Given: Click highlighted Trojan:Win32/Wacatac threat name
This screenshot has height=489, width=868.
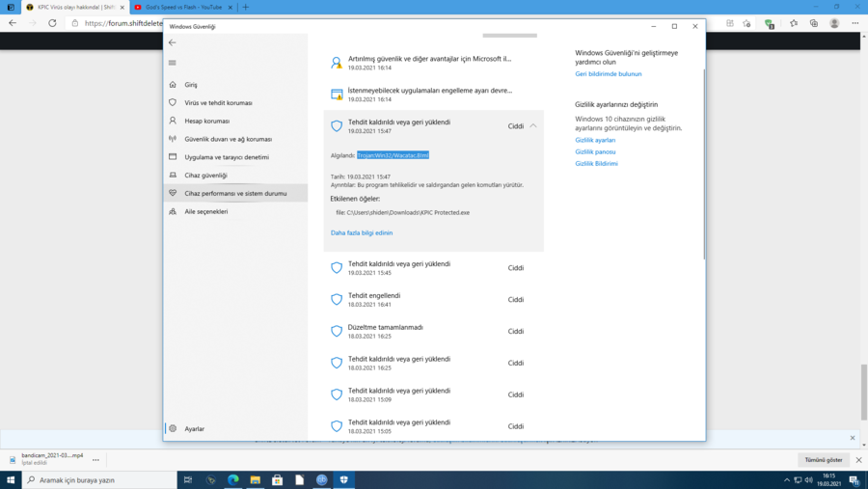Looking at the screenshot, I should (x=393, y=155).
